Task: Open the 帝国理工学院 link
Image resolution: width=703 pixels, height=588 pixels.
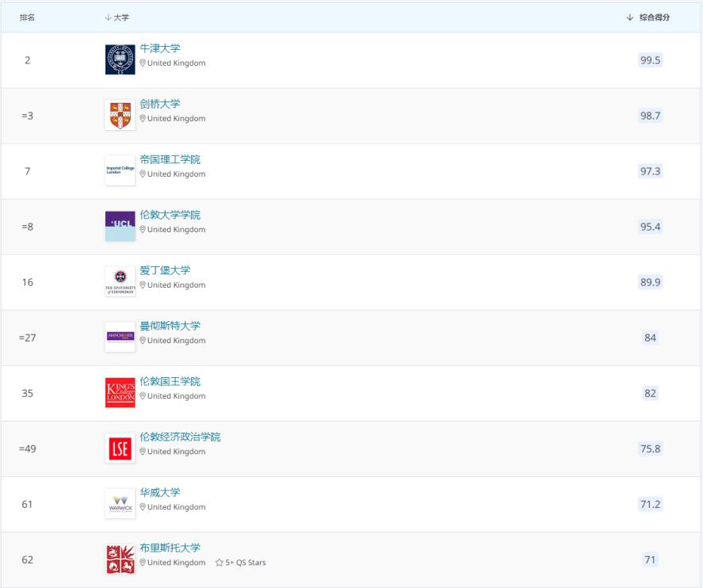Action: [x=170, y=159]
